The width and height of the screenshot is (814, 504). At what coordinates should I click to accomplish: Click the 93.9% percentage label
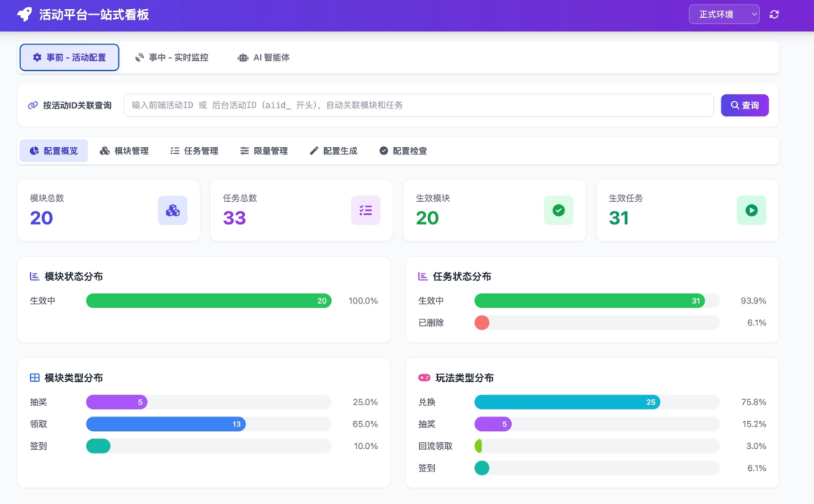(x=753, y=301)
